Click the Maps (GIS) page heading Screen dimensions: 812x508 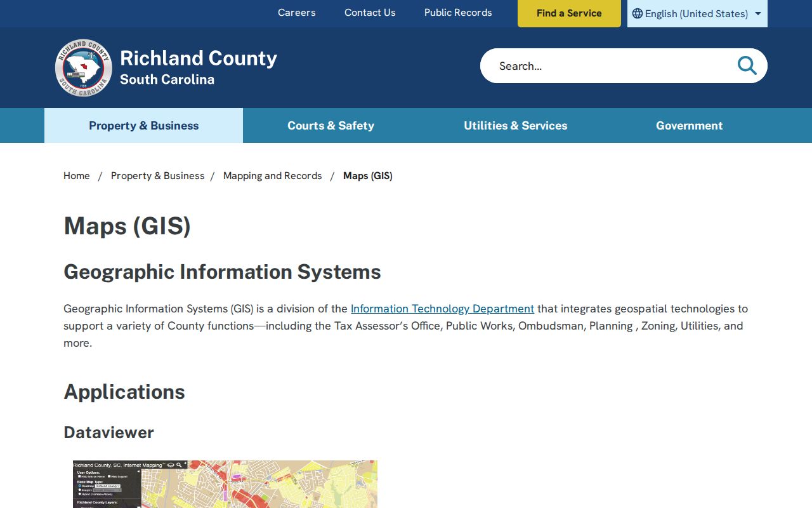point(128,226)
